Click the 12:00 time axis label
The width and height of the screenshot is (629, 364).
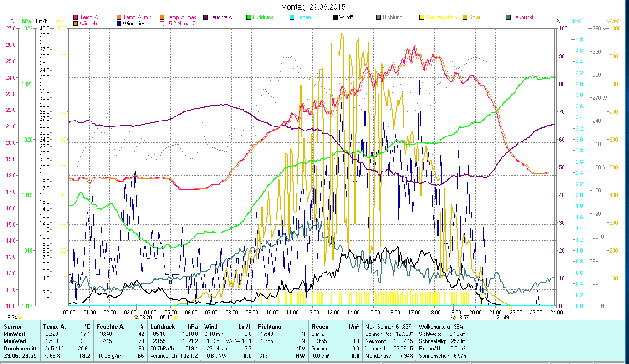click(313, 313)
